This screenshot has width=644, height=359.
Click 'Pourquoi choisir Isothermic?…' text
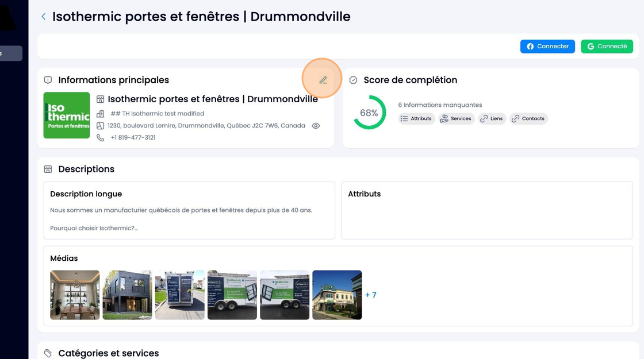pyautogui.click(x=94, y=228)
